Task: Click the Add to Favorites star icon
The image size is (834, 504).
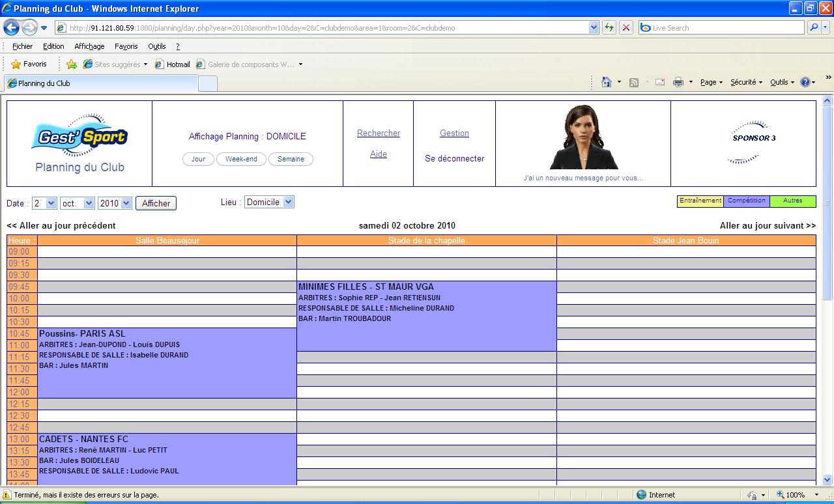Action: pos(72,64)
